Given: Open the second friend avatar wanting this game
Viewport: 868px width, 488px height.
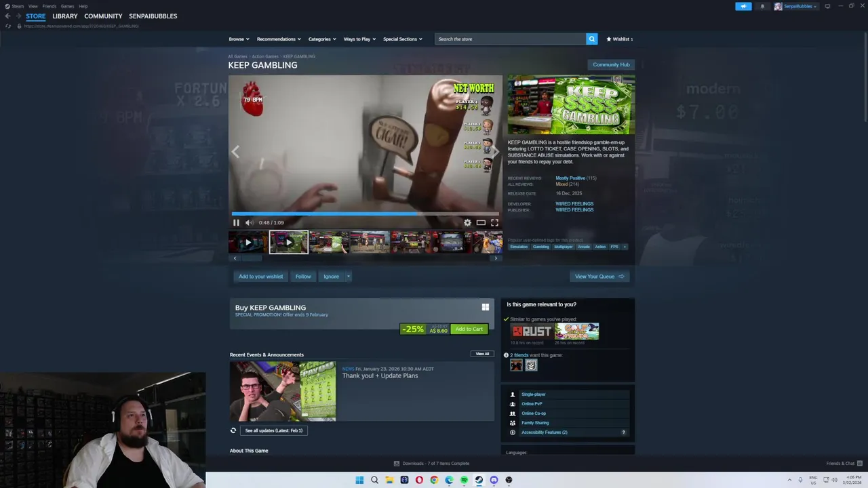Looking at the screenshot, I should 531,365.
